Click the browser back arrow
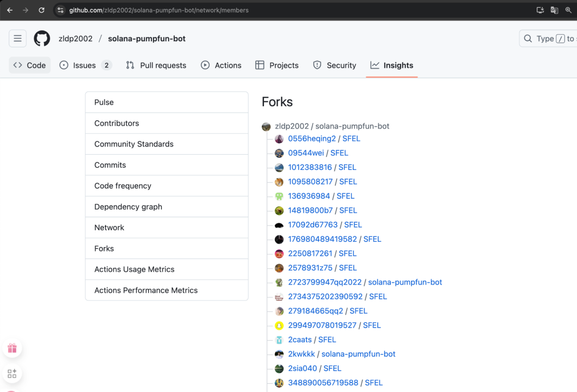Screen dimensions: 577x392 [x=10, y=10]
